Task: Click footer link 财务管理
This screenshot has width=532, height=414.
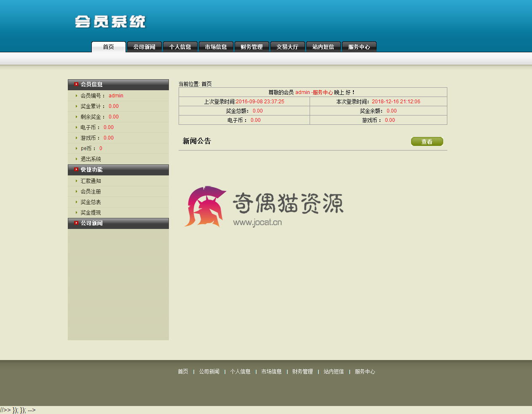Action: click(x=303, y=371)
